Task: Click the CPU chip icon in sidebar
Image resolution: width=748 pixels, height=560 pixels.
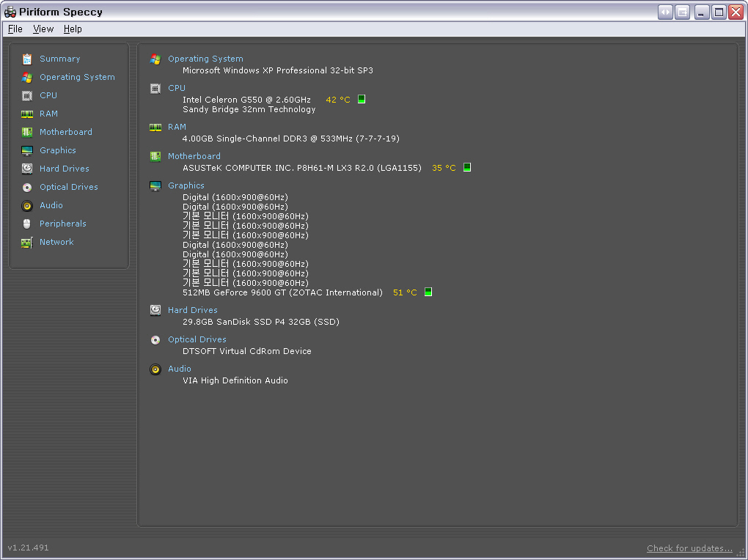Action: (27, 96)
